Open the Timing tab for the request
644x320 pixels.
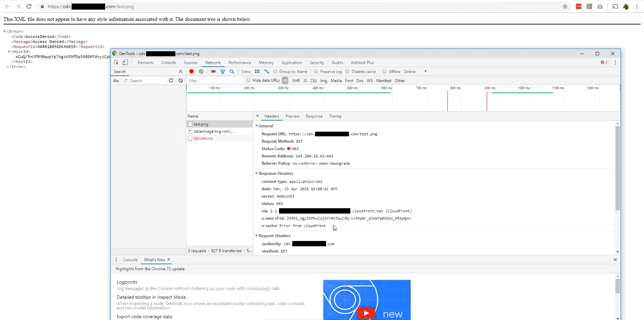coord(335,116)
